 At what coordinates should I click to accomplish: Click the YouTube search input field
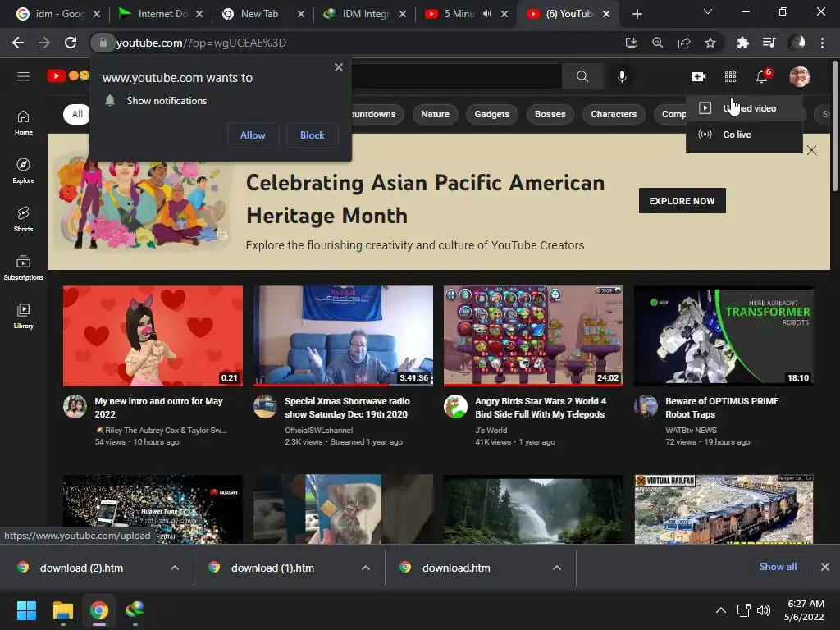[456, 76]
